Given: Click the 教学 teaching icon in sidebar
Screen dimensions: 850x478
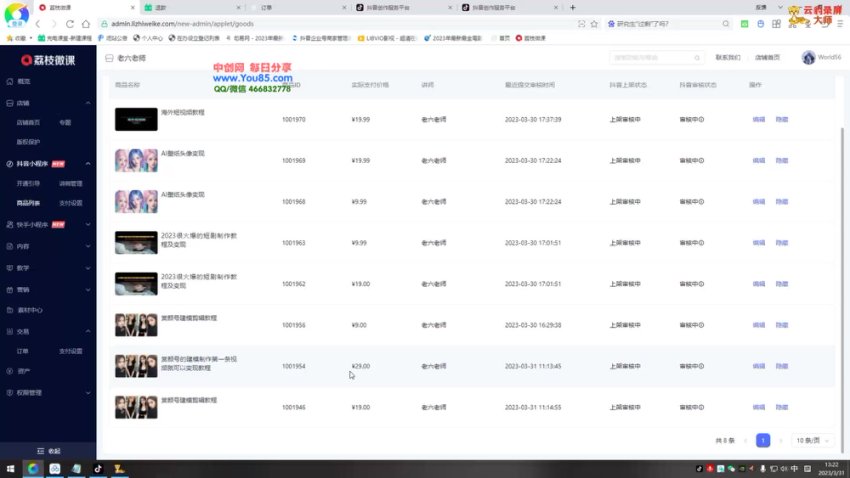Looking at the screenshot, I should click(x=10, y=268).
